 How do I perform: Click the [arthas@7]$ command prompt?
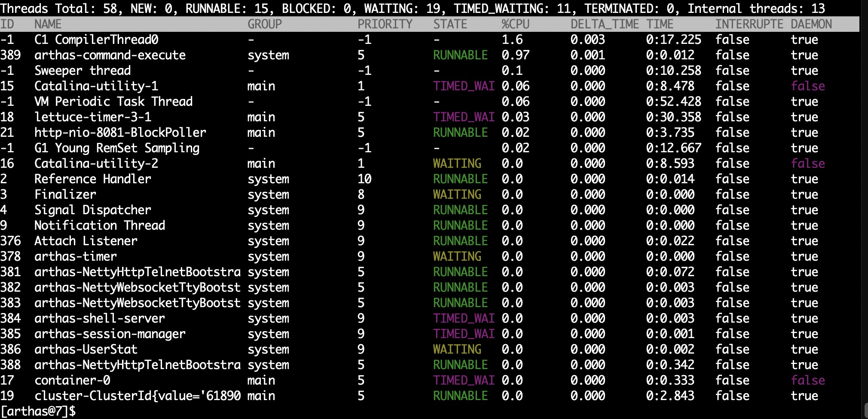38,411
